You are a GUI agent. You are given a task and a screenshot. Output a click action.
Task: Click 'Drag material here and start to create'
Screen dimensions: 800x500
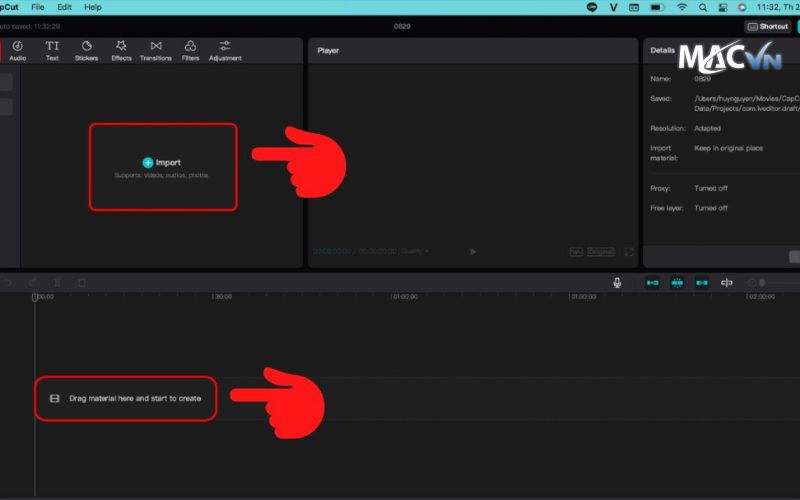(135, 398)
